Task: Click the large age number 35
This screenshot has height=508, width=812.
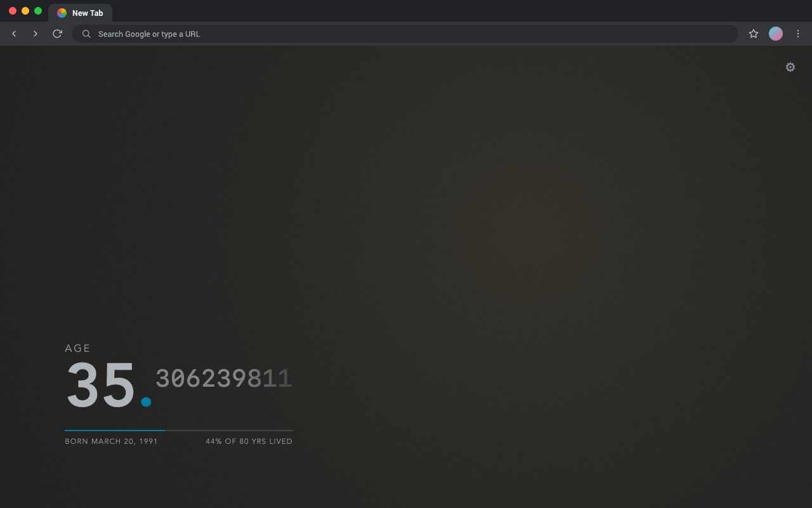Action: coord(101,385)
